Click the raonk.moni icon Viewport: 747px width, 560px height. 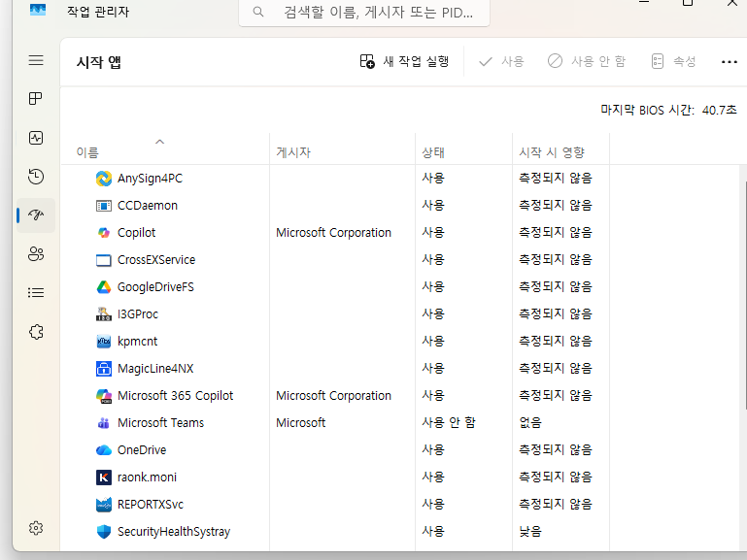coord(104,478)
